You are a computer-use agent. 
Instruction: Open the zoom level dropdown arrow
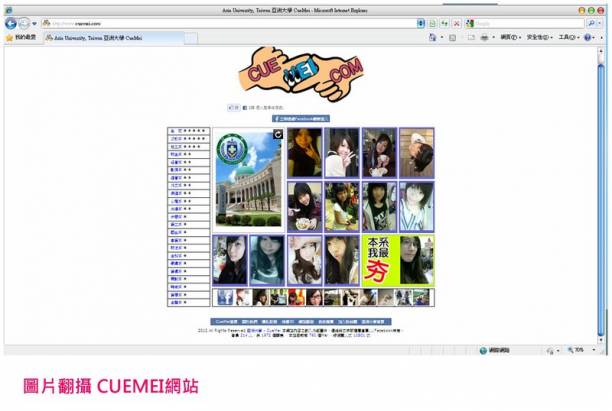[594, 350]
